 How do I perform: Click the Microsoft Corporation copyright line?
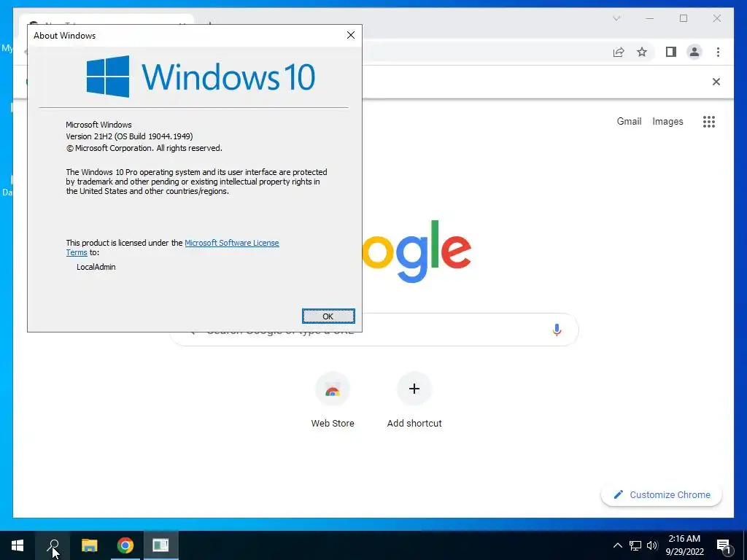pos(144,148)
